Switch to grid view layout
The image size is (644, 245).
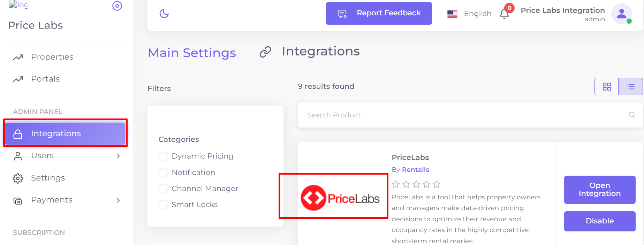pos(607,86)
